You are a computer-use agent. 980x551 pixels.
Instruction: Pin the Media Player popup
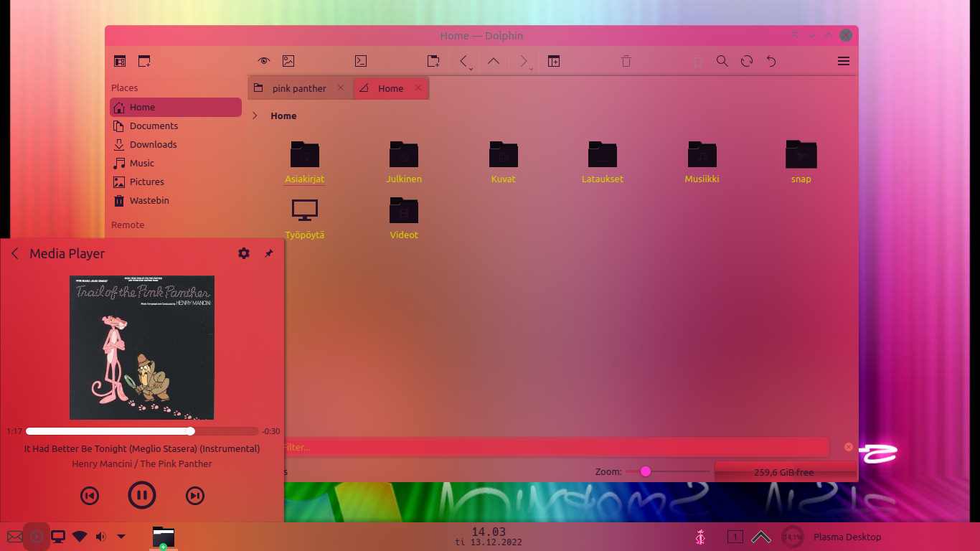pyautogui.click(x=268, y=253)
